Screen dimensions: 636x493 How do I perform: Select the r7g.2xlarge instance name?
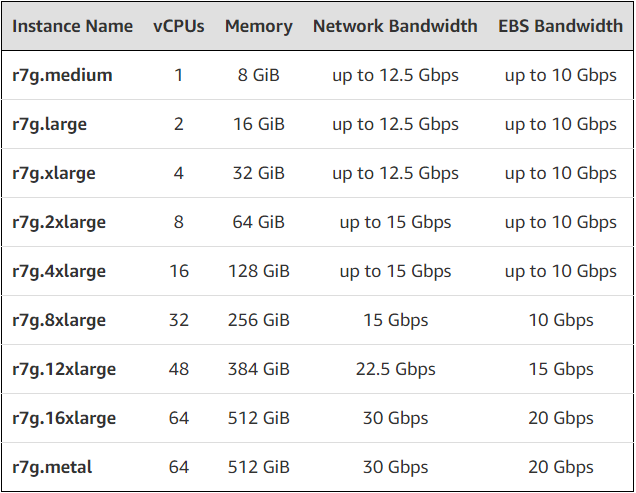click(x=59, y=222)
